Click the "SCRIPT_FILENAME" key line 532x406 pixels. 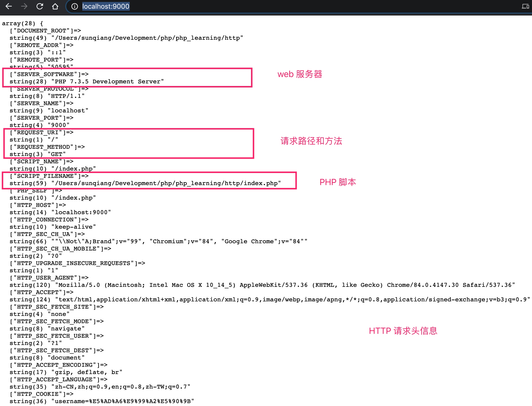(x=49, y=176)
